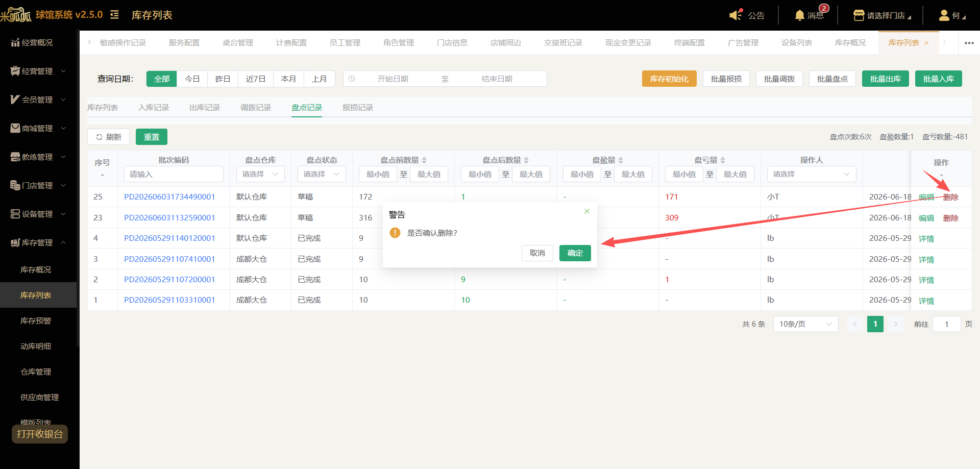Screen dimensions: 980x469
Task: Sort ascending by 盘点前数量
Action: tap(424, 158)
